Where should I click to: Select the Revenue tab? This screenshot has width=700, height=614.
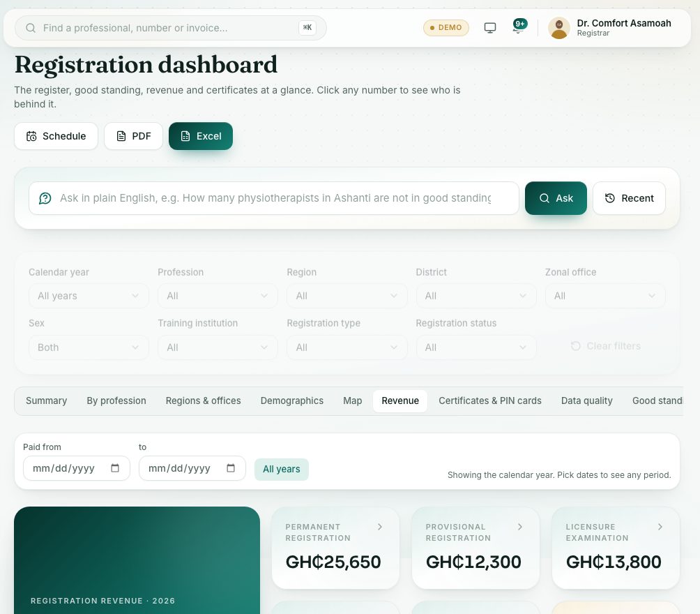coord(400,400)
